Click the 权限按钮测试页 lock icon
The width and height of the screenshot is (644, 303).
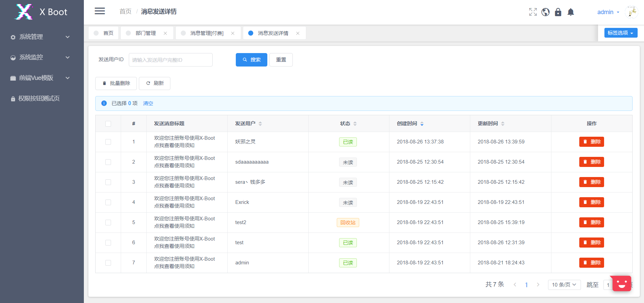[x=13, y=99]
